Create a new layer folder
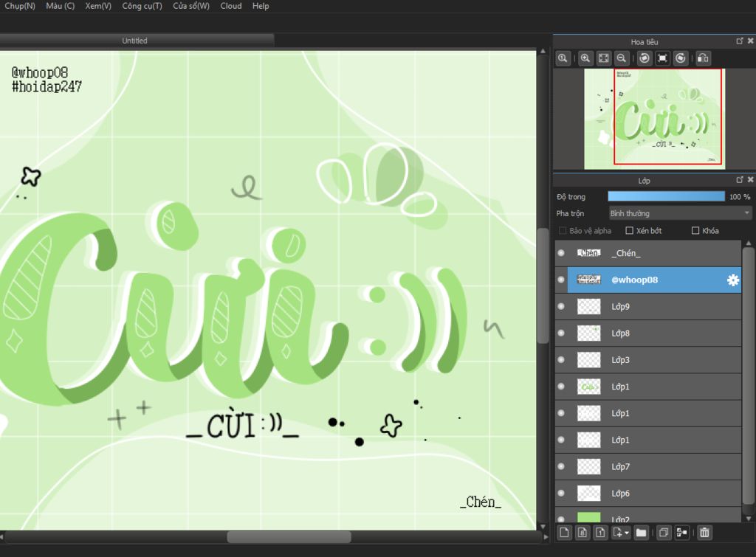This screenshot has width=756, height=557. pyautogui.click(x=642, y=533)
